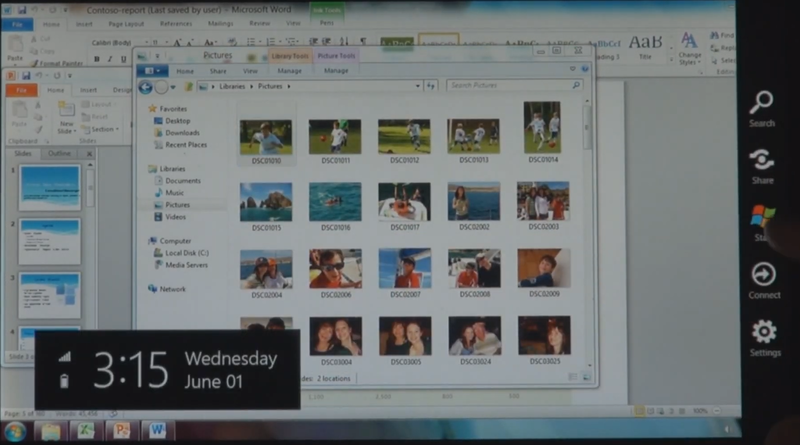Click New Slide in PowerPoint

[x=66, y=117]
